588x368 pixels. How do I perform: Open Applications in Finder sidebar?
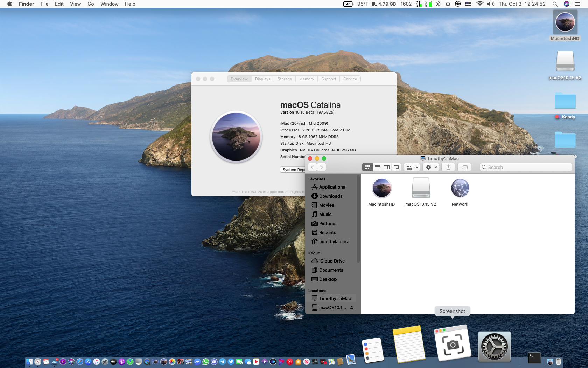(332, 187)
